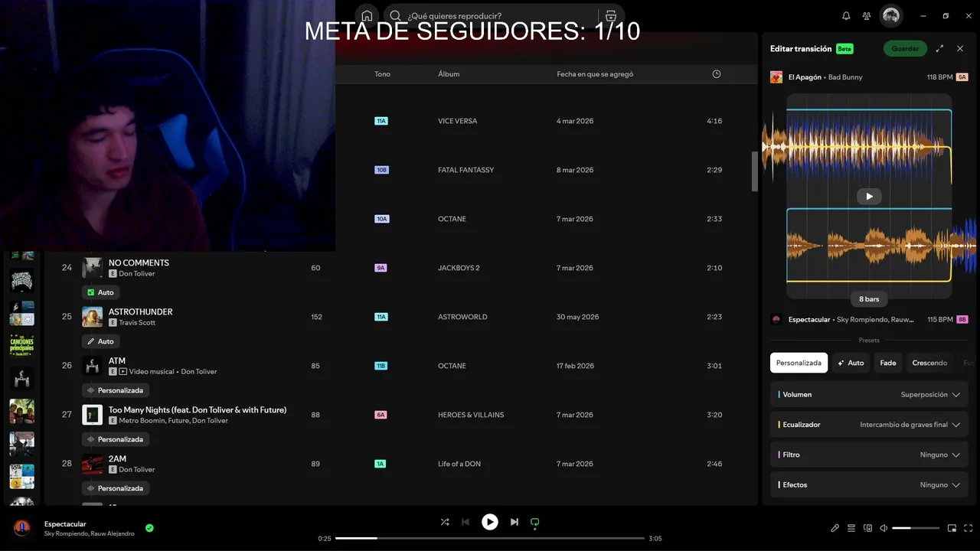Click the duration clock column header
This screenshot has height=551, width=980.
717,74
